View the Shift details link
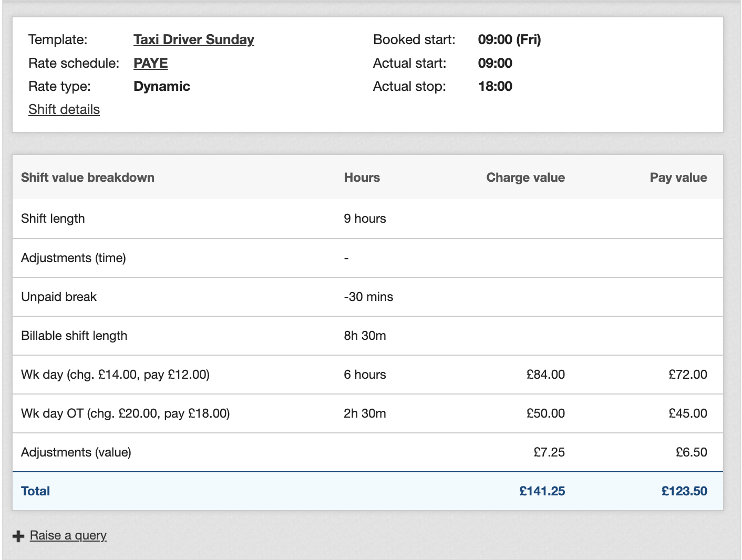Viewport: 742px width, 560px height. click(x=64, y=109)
